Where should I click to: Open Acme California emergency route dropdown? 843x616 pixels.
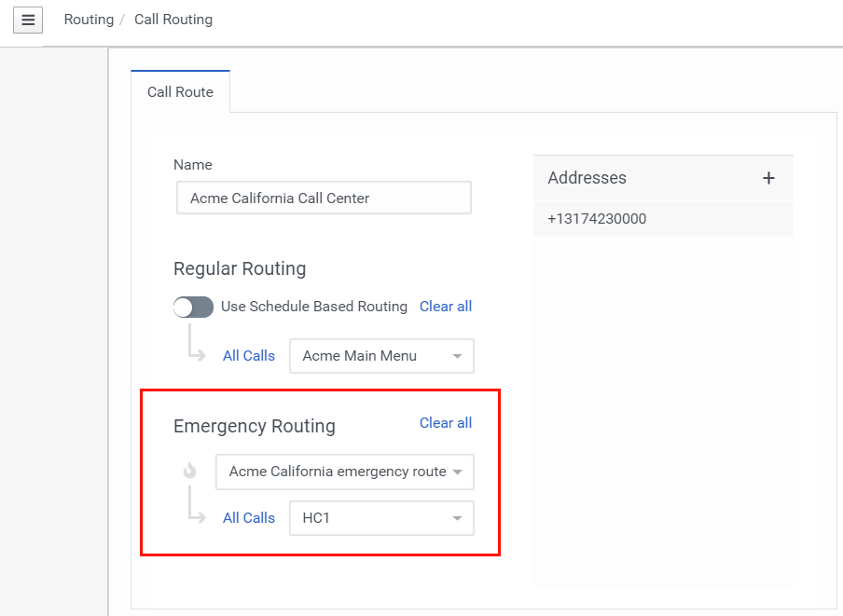click(x=344, y=472)
